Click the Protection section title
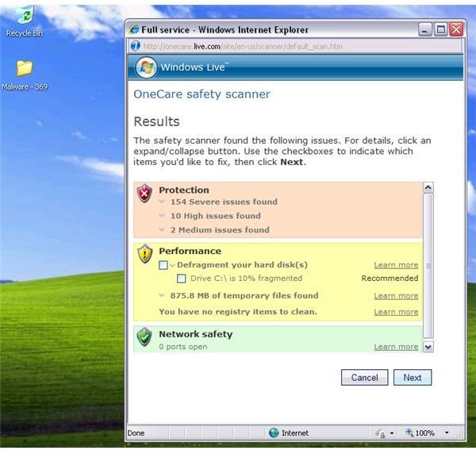This screenshot has height=458, width=476. (184, 190)
